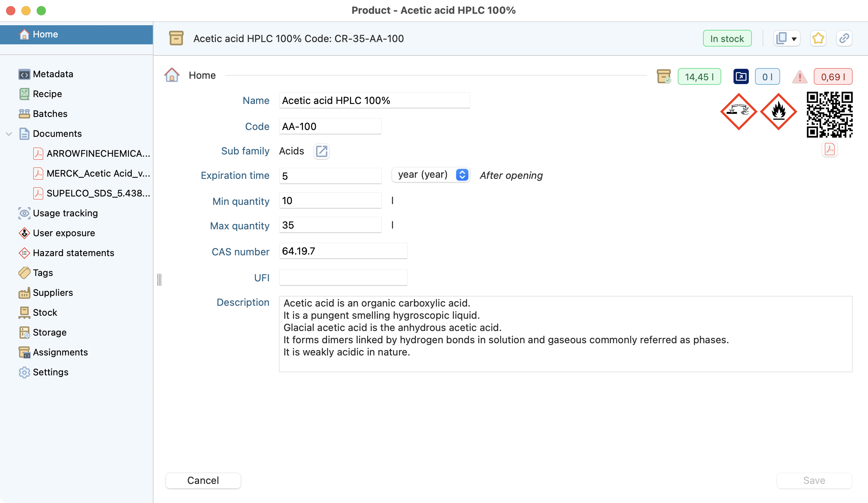Click the CAS number field
Viewport: 868px width, 503px height.
pyautogui.click(x=343, y=251)
